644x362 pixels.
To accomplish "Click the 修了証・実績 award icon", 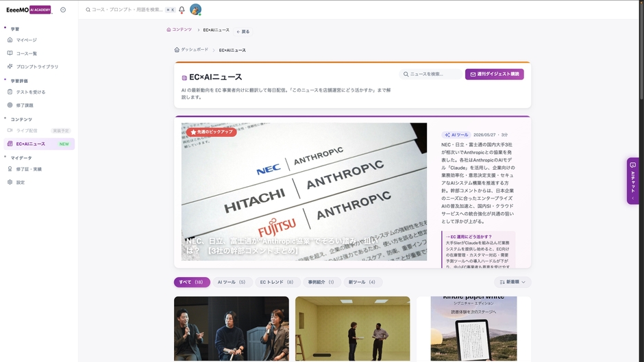I will (10, 169).
